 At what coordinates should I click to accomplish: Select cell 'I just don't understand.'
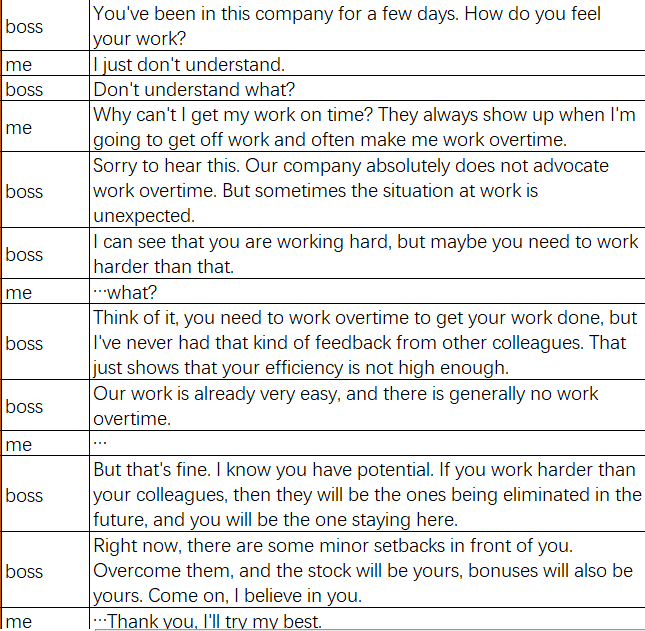coord(367,63)
